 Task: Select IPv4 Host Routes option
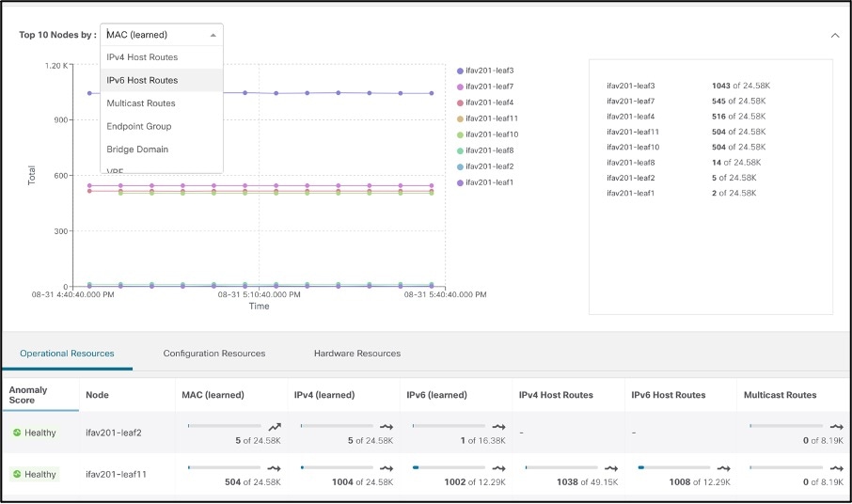pyautogui.click(x=162, y=57)
